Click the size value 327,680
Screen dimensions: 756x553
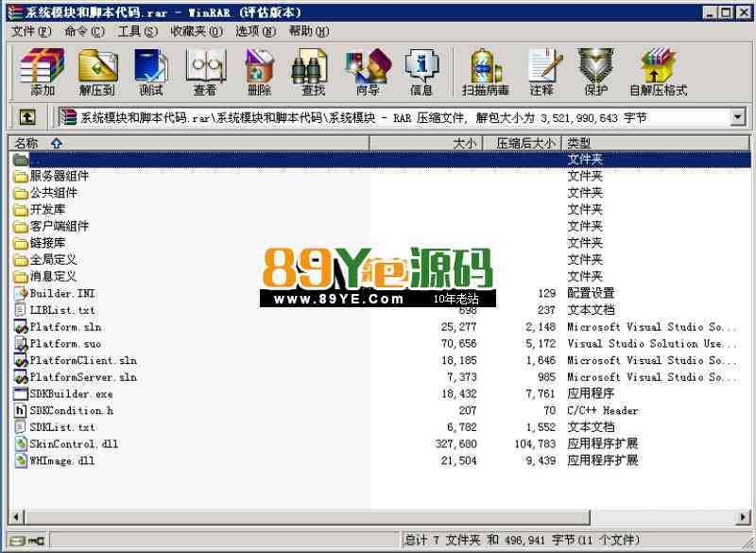[x=455, y=444]
